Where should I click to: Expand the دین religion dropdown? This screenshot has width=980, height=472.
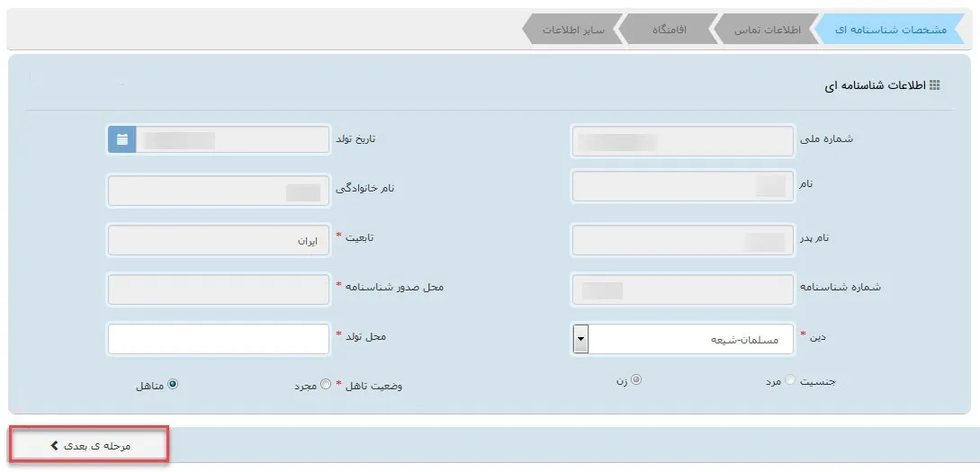click(x=580, y=341)
